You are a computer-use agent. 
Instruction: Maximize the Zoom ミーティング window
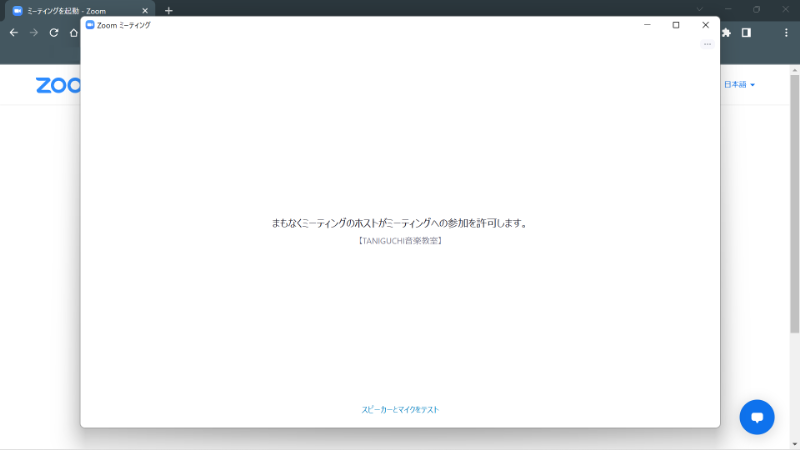pyautogui.click(x=676, y=25)
